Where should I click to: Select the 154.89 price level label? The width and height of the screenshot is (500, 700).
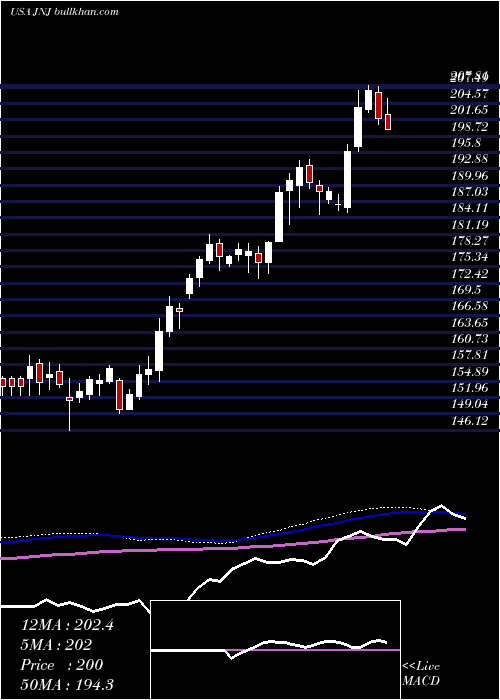[x=469, y=371]
